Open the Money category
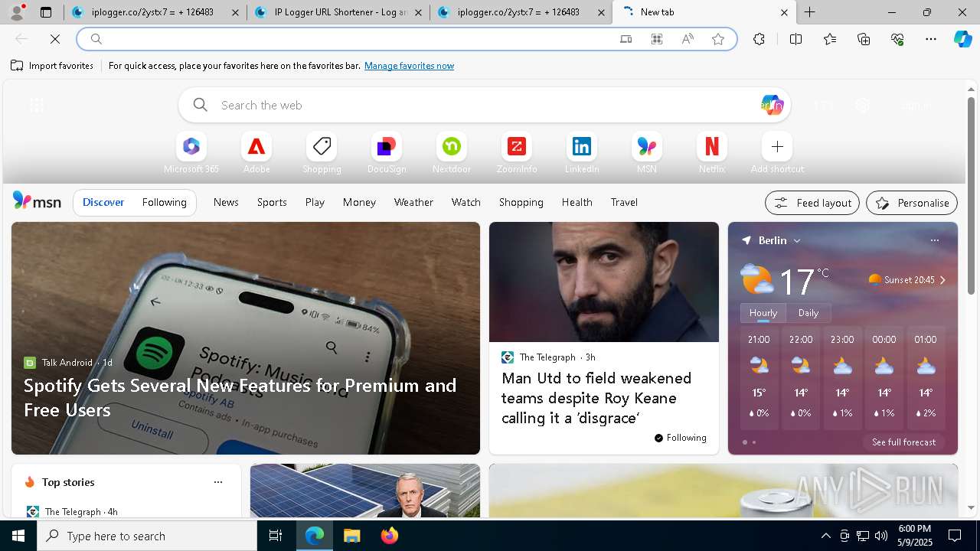This screenshot has height=551, width=980. [359, 202]
